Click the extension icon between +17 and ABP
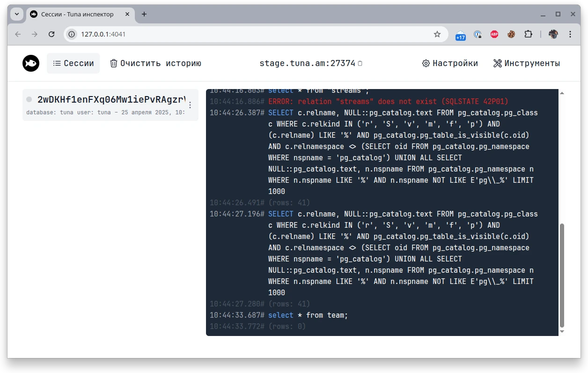 (478, 34)
